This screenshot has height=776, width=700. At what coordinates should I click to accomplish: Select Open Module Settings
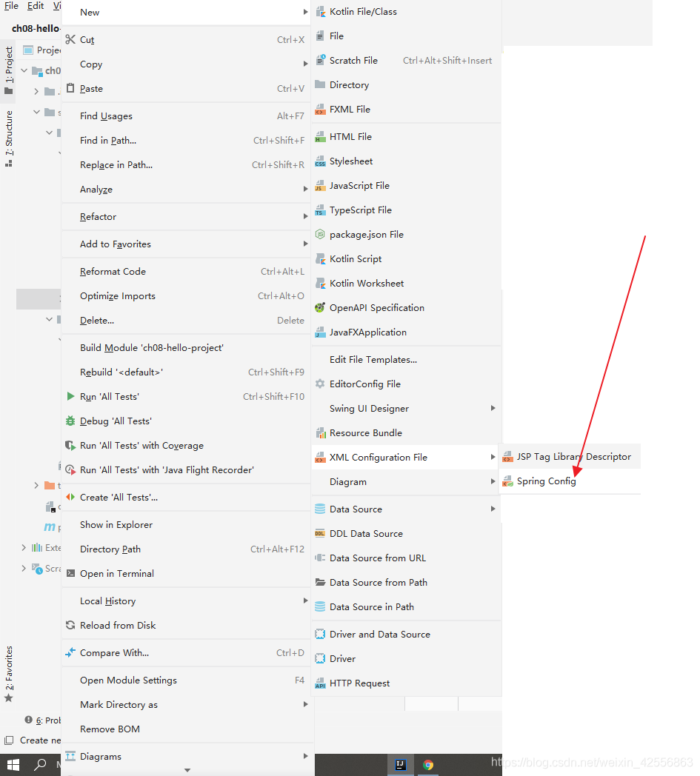point(187,680)
